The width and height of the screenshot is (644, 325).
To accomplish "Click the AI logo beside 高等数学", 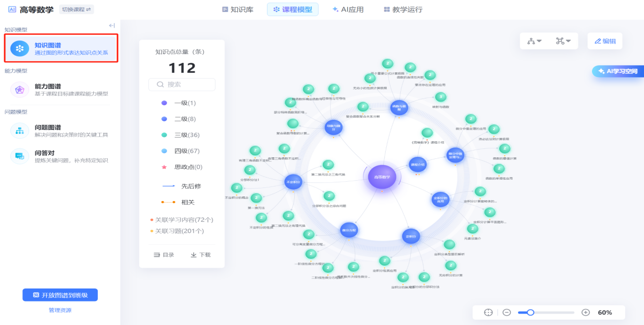I will point(12,9).
